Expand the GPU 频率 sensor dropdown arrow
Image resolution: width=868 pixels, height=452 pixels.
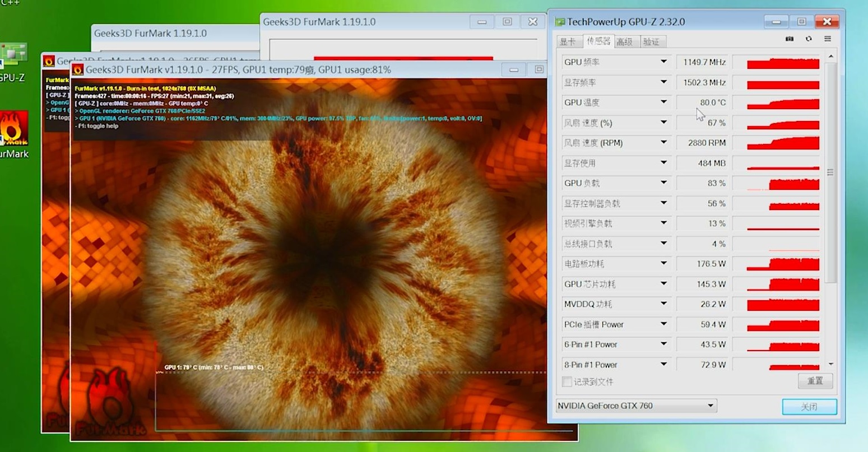click(x=663, y=62)
